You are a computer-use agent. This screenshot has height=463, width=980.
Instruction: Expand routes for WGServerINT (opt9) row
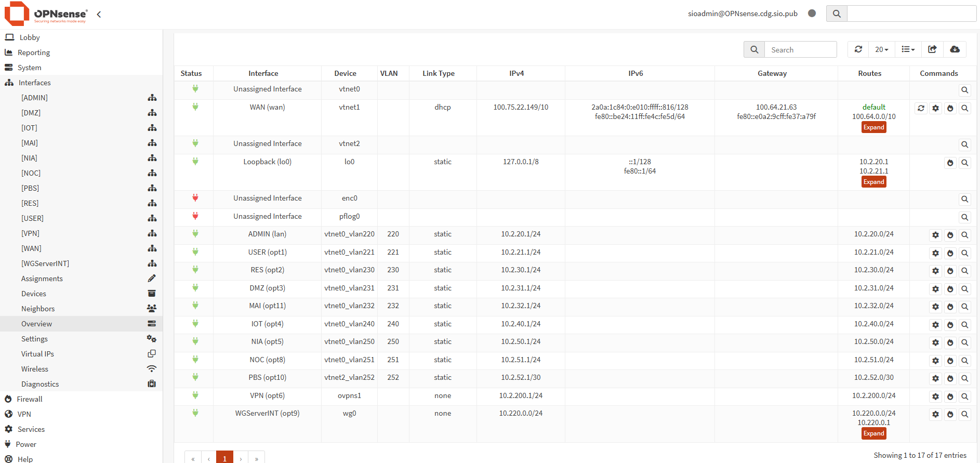click(x=873, y=433)
